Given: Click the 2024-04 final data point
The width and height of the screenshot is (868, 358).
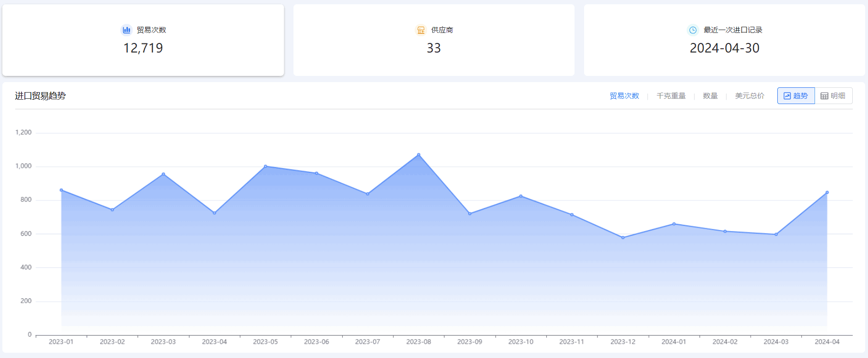Looking at the screenshot, I should tap(827, 192).
